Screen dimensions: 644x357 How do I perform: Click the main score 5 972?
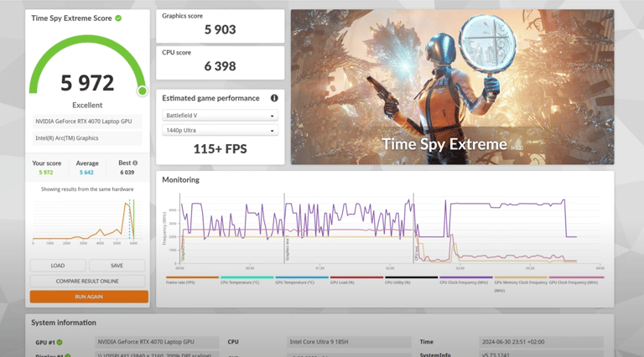point(87,83)
